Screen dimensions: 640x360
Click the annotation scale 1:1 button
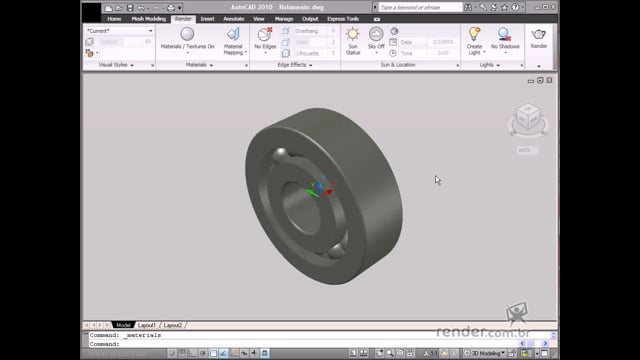click(x=430, y=353)
